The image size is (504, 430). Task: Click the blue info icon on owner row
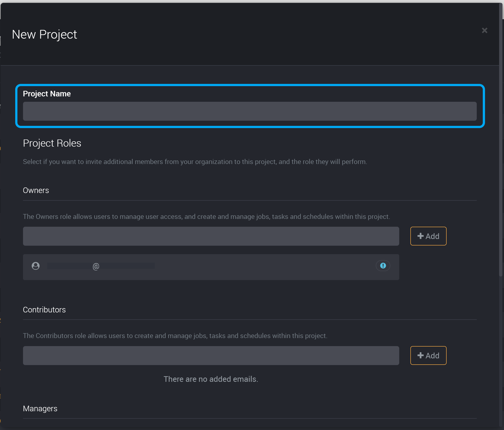383,266
